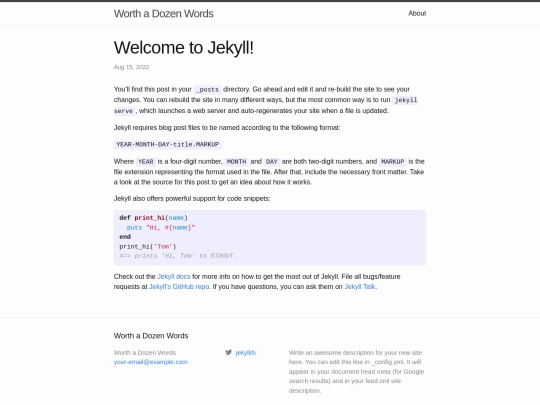
Task: Click the footer site description paragraph
Action: point(357,372)
